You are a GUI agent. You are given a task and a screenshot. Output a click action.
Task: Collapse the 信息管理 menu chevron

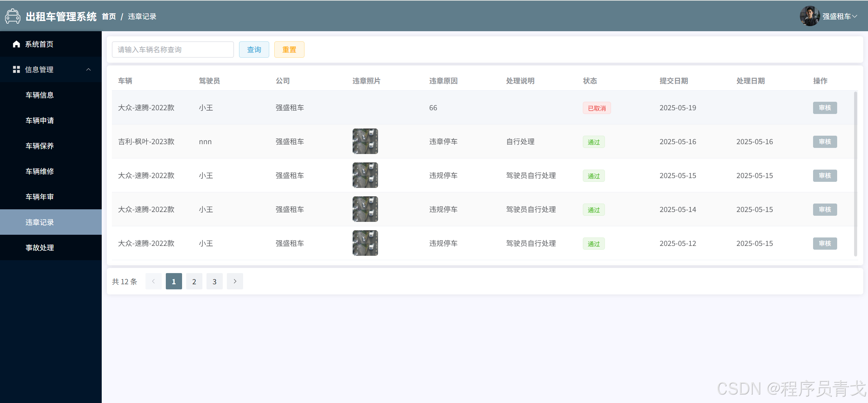(88, 70)
